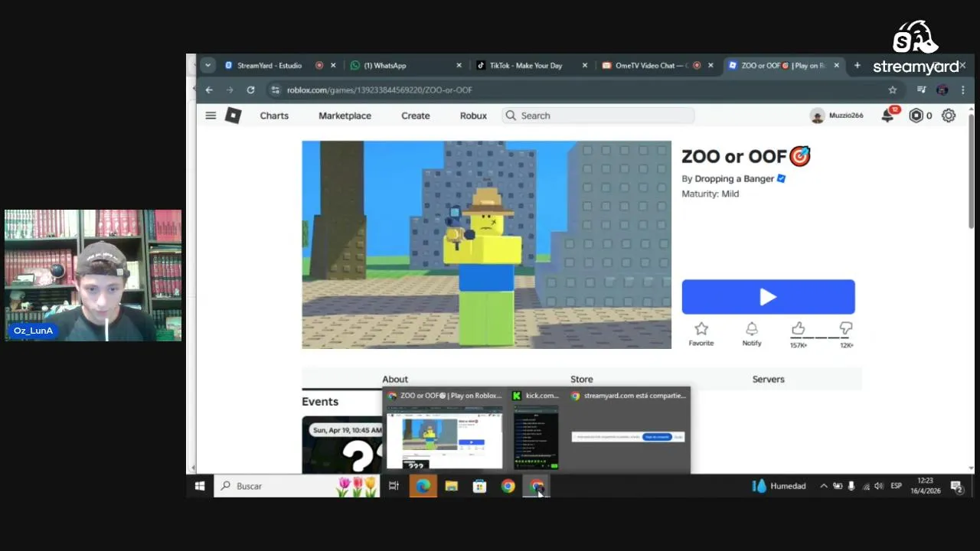This screenshot has width=980, height=551.
Task: Click the Muzzio266 profile avatar
Action: [817, 116]
